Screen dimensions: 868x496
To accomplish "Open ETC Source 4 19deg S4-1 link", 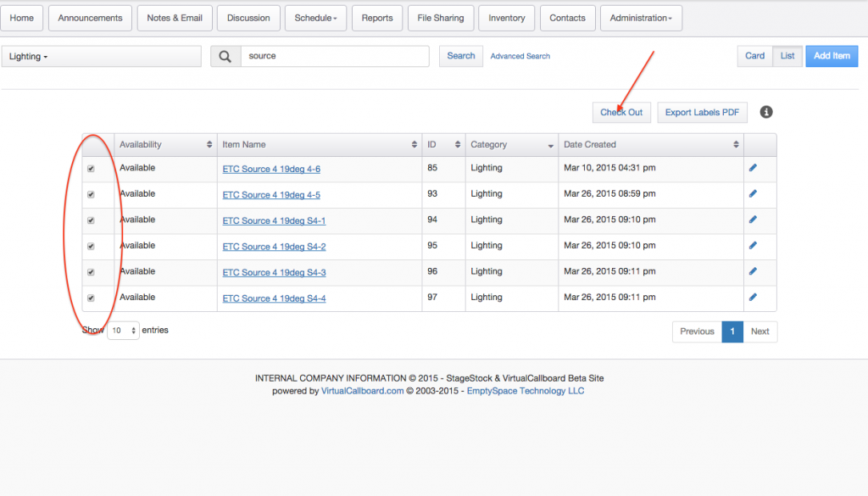I will [274, 221].
